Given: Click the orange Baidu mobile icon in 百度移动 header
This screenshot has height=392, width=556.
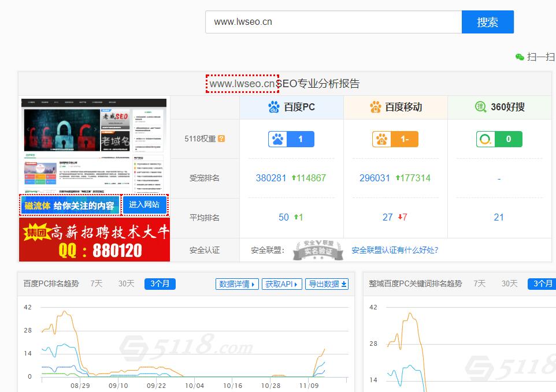Looking at the screenshot, I should pyautogui.click(x=376, y=107).
